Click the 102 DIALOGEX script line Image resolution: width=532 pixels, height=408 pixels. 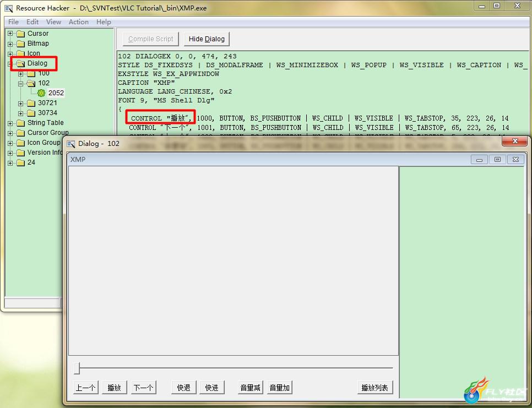(177, 56)
